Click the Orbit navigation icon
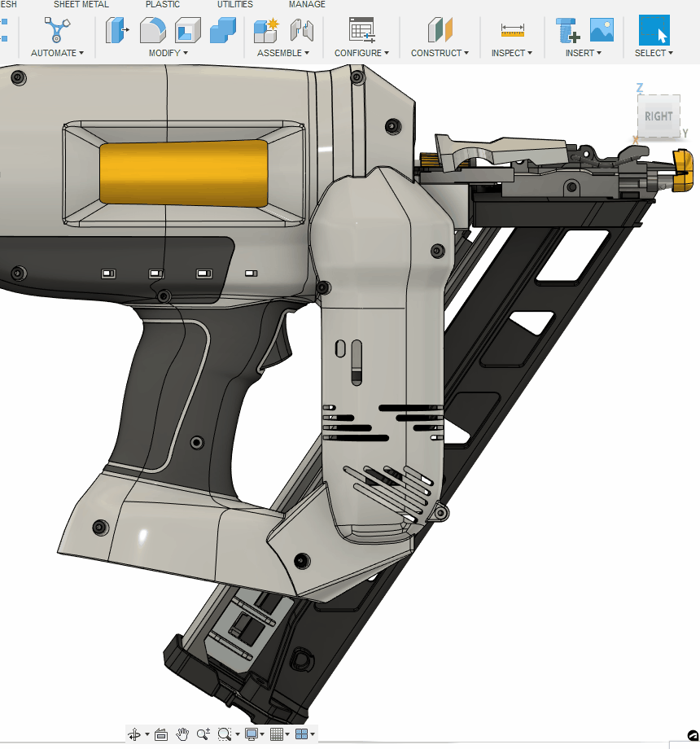Screen dimensions: 700x749 [134, 734]
